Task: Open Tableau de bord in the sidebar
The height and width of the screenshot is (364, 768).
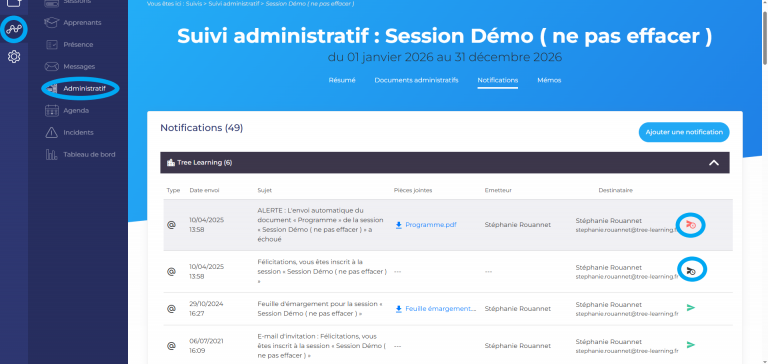Action: (89, 154)
